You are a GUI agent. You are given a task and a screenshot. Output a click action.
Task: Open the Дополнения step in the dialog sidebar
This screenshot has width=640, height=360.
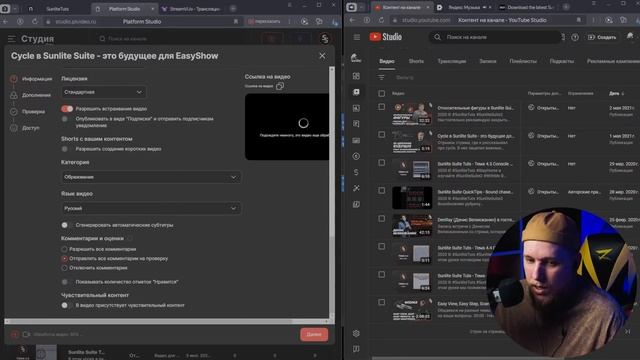[x=31, y=95]
